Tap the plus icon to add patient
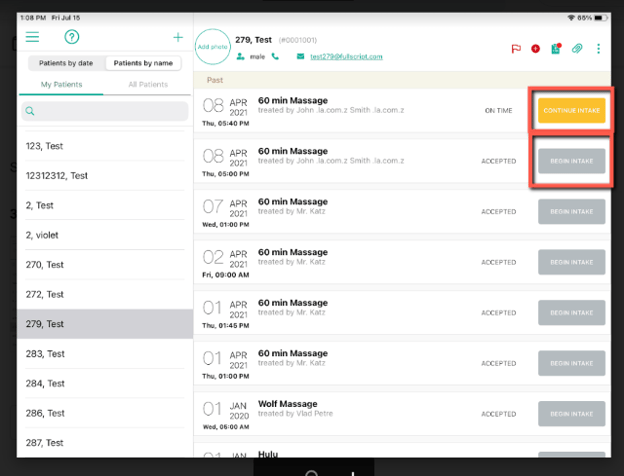The height and width of the screenshot is (476, 624). 178,37
